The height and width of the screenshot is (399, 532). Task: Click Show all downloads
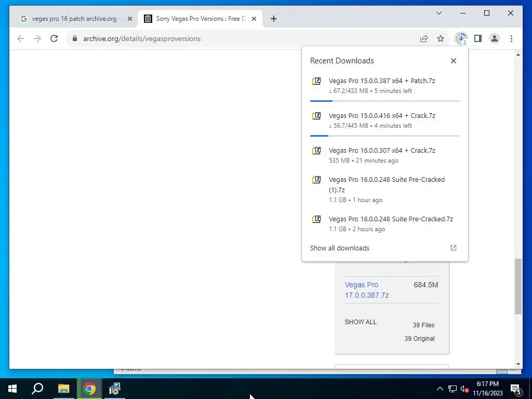point(340,248)
